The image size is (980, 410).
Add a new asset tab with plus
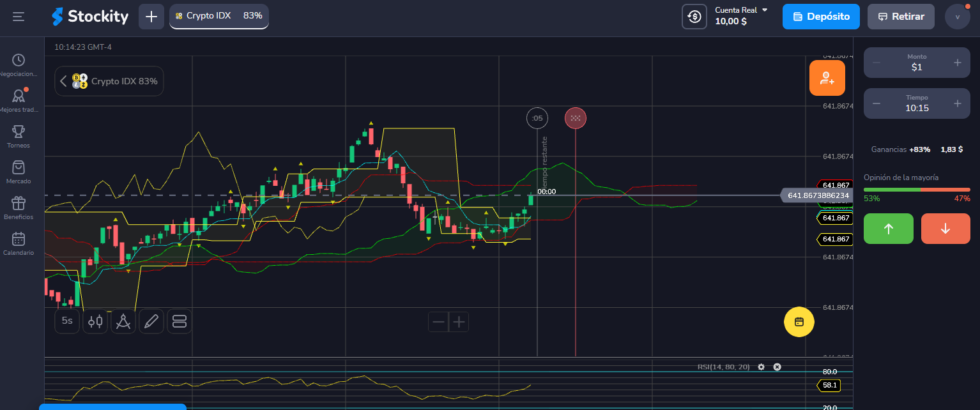(151, 17)
